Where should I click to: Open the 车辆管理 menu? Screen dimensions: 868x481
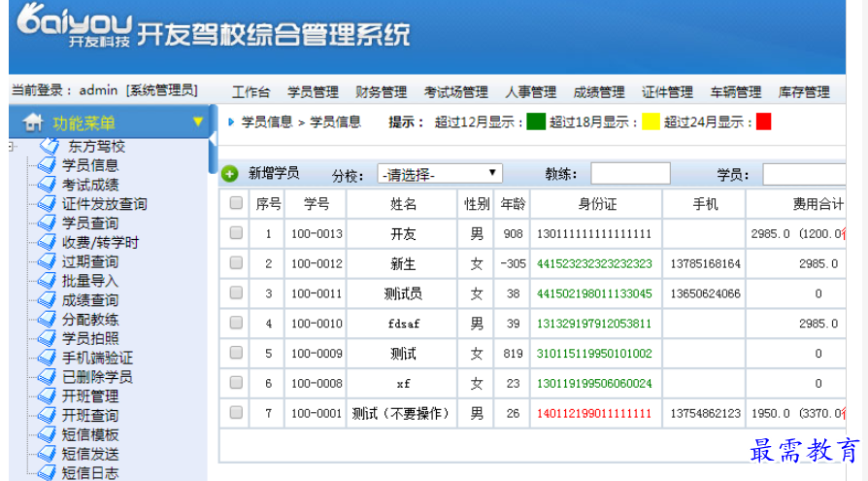[x=735, y=92]
